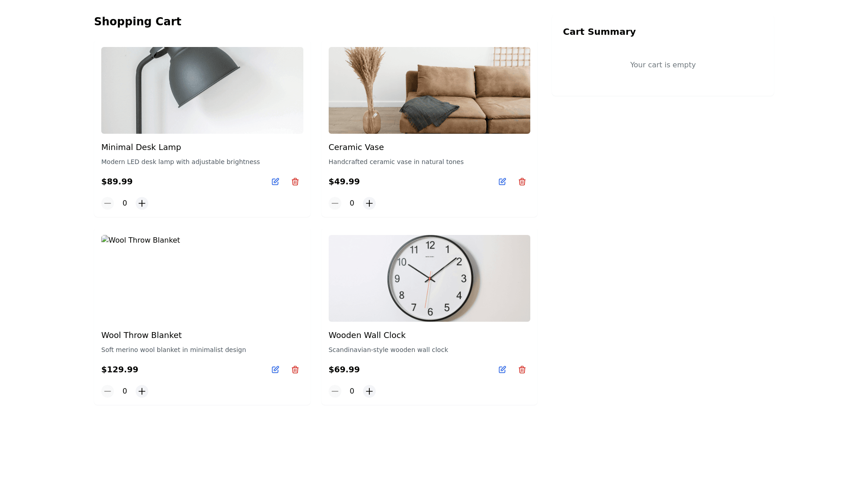Open the wall clock product image
The width and height of the screenshot is (868, 488).
pyautogui.click(x=429, y=278)
